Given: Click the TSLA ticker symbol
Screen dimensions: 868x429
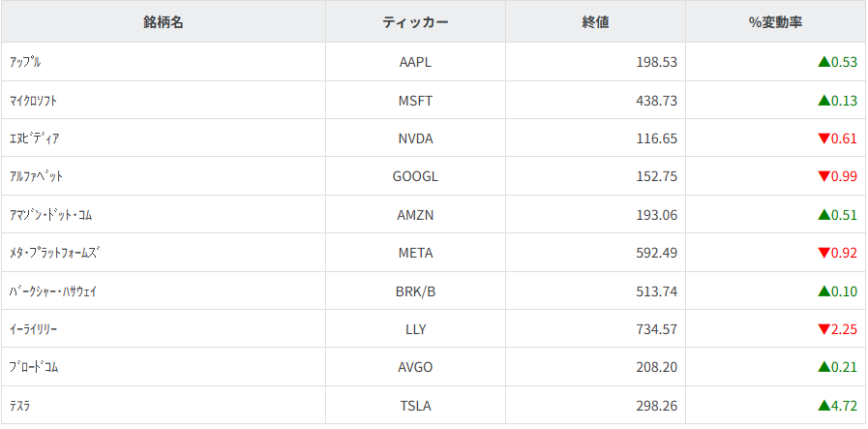Looking at the screenshot, I should click(415, 406).
